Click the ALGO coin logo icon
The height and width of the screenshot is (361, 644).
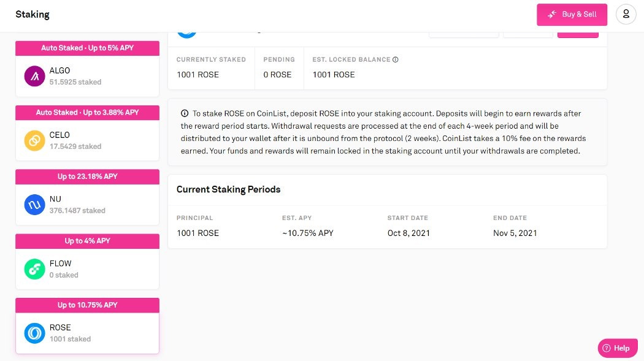coord(34,76)
